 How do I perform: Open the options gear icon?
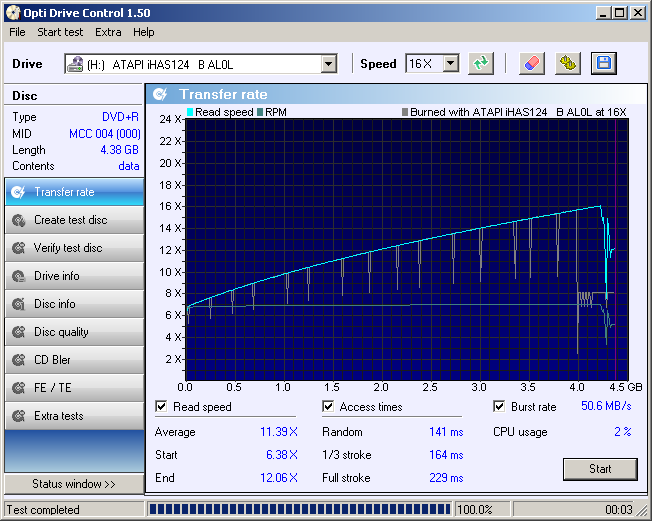coord(568,64)
